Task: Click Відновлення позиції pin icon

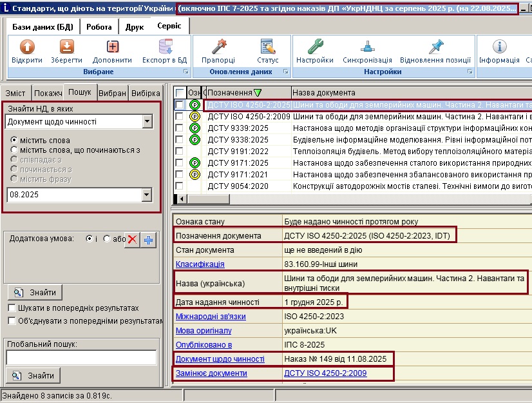Action: [435, 47]
